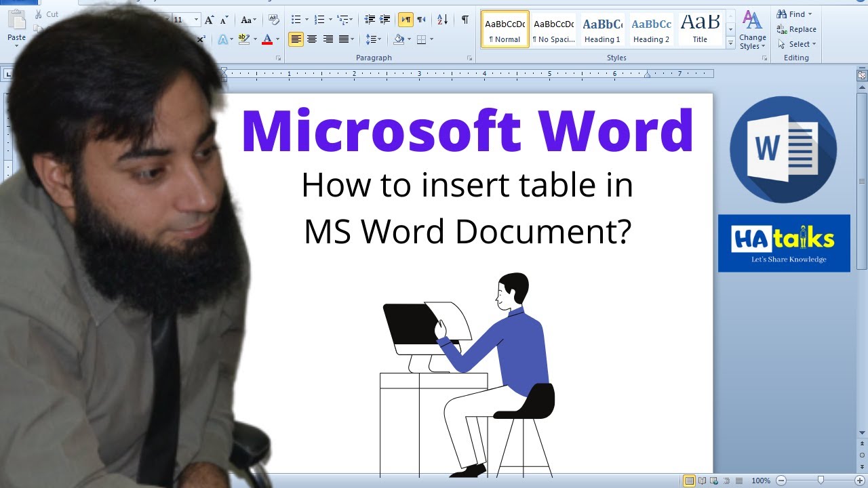Apply text highlight color

tap(243, 39)
